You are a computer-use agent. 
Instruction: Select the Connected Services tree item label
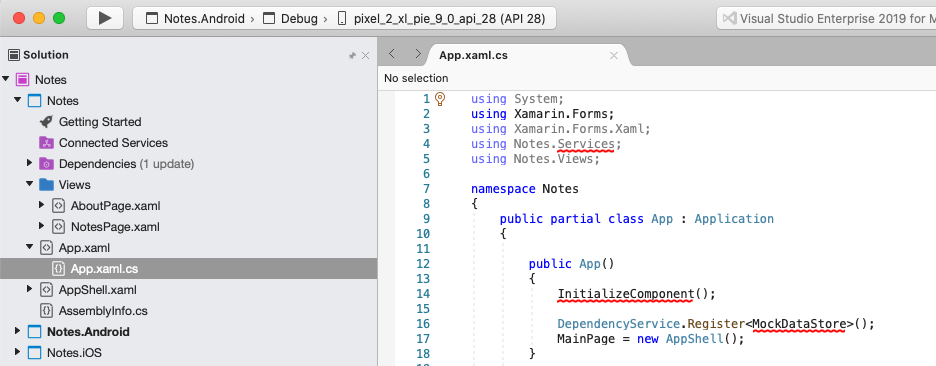[x=113, y=143]
